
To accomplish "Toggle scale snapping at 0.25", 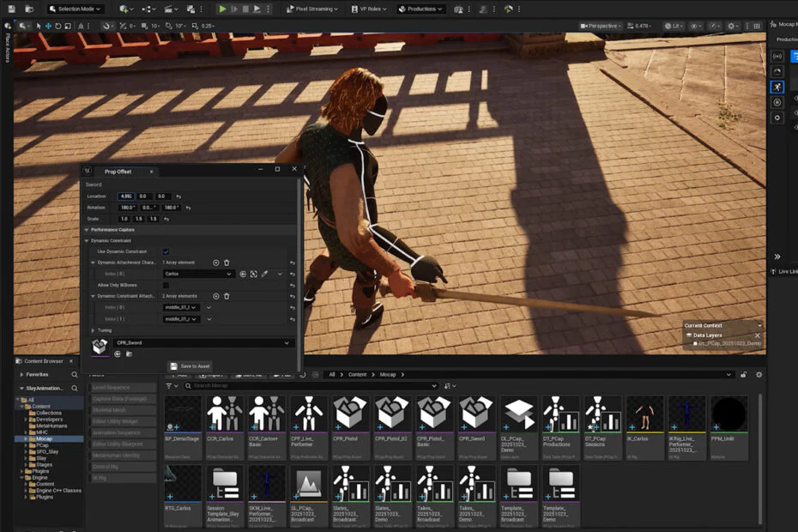I will tap(196, 26).
